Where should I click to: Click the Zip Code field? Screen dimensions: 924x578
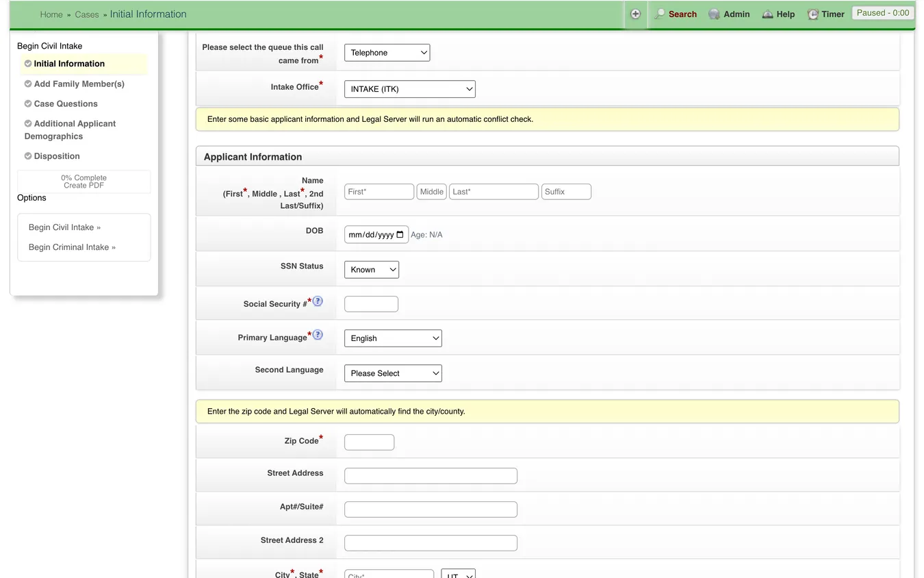[369, 442]
